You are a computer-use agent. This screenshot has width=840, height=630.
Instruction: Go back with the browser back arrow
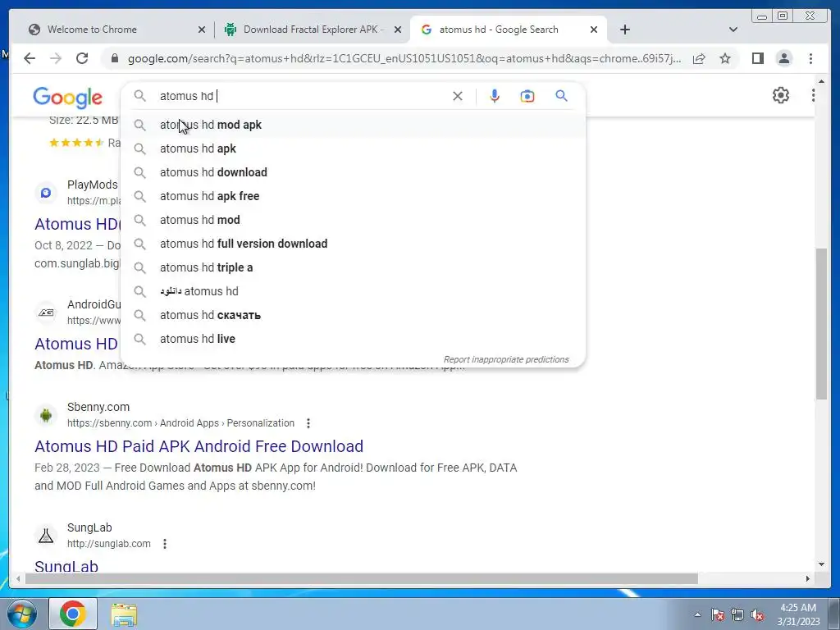coord(30,58)
